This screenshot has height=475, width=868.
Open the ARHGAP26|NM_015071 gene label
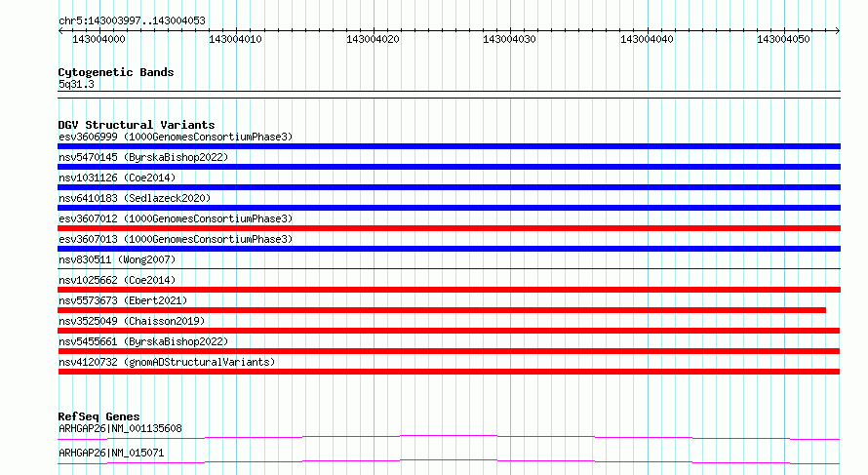click(x=111, y=453)
